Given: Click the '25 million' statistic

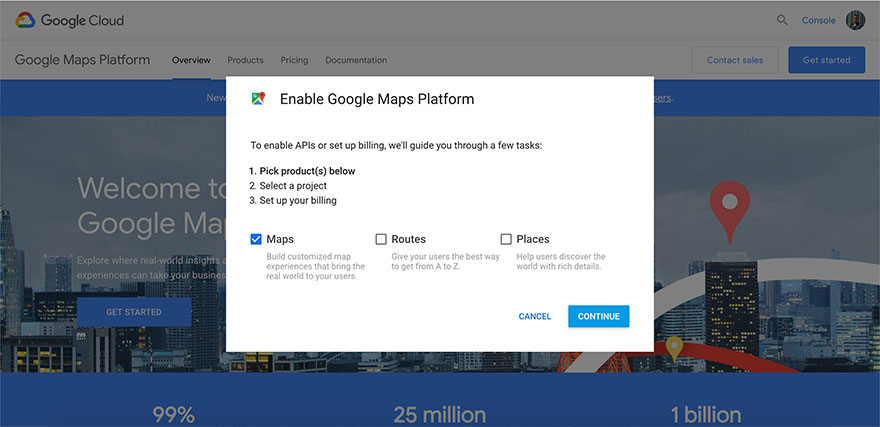Looking at the screenshot, I should (x=439, y=415).
